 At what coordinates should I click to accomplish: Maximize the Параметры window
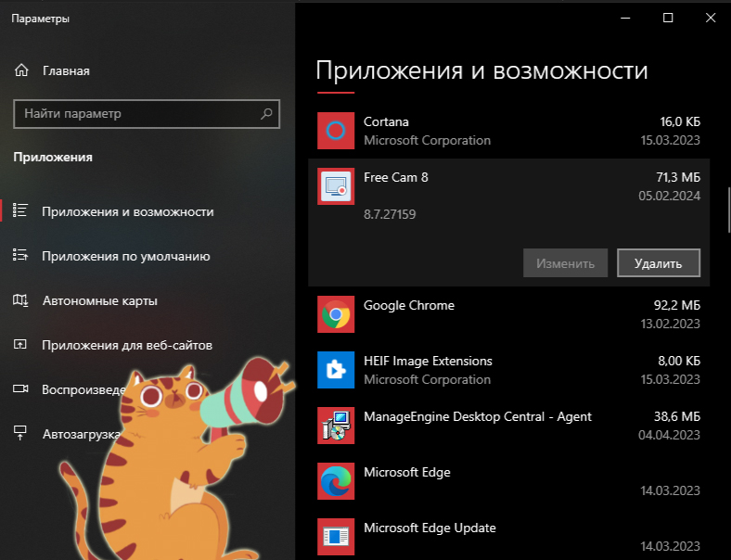click(x=668, y=19)
